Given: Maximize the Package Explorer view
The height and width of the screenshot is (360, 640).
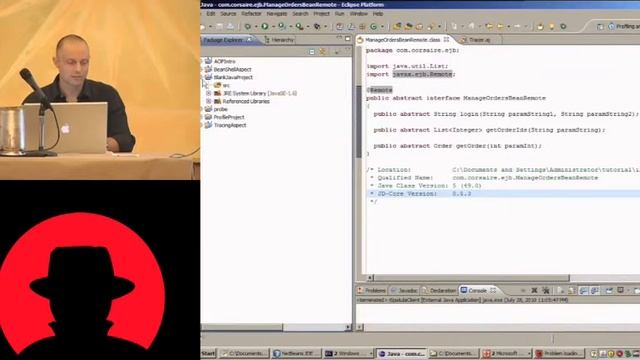Looking at the screenshot, I should click(x=348, y=39).
